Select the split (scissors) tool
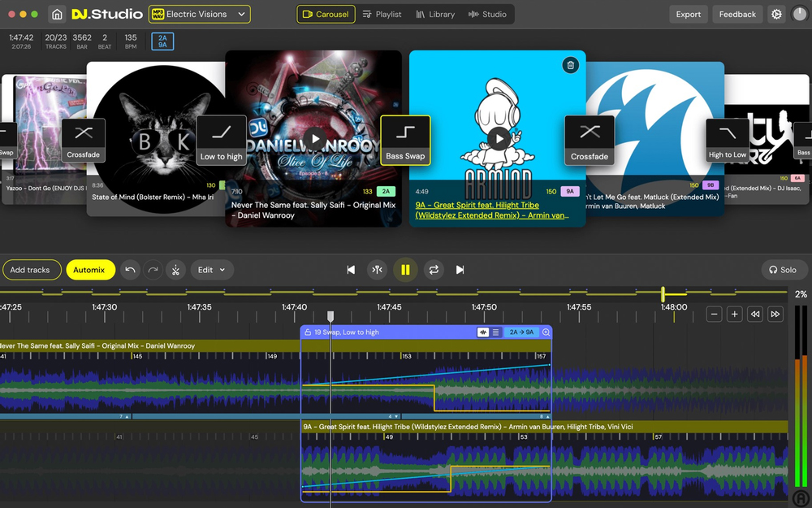The width and height of the screenshot is (812, 508). tap(176, 269)
